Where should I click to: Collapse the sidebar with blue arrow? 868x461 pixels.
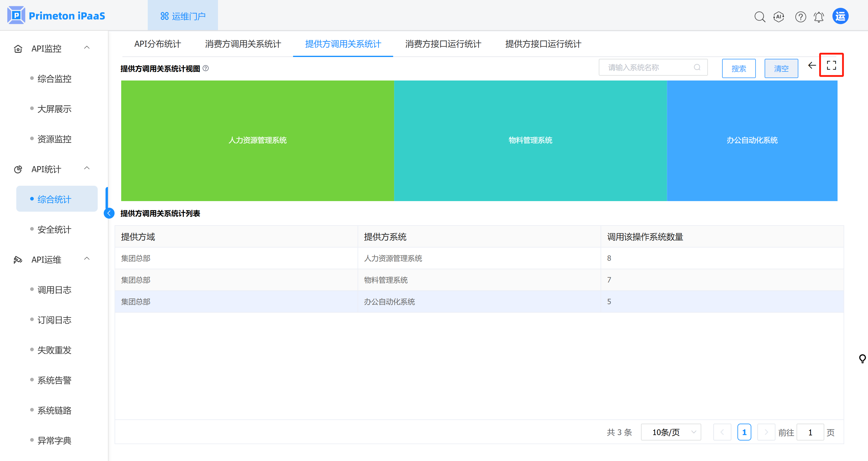coord(109,213)
